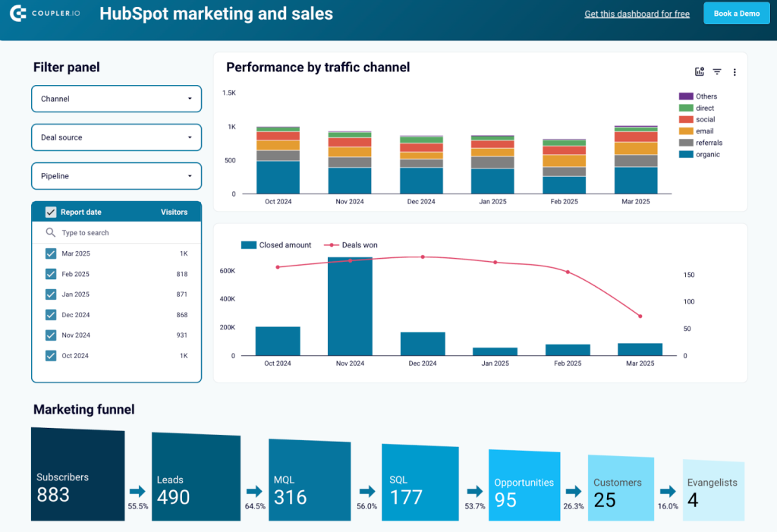
Task: Click the Feb 2025 stacked traffic bar
Action: pyautogui.click(x=564, y=166)
